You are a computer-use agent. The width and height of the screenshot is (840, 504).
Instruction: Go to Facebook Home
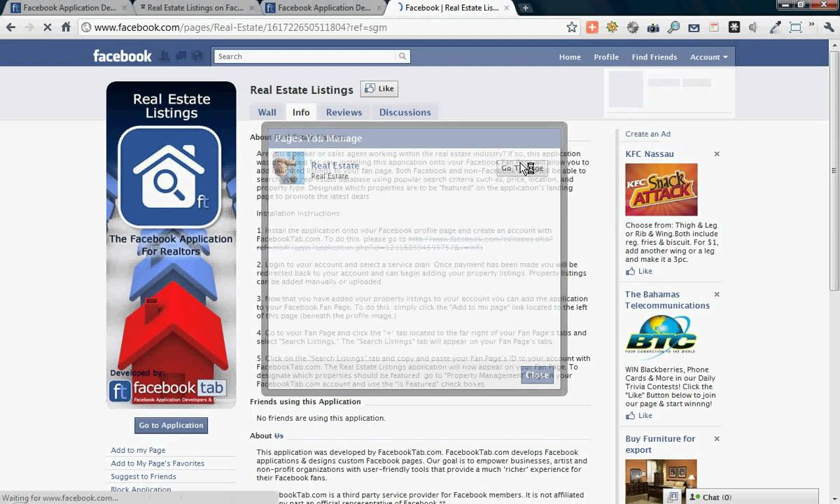point(570,57)
